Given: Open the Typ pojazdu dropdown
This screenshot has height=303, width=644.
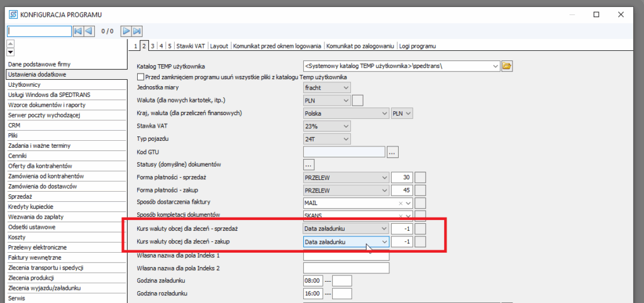Looking at the screenshot, I should 345,138.
